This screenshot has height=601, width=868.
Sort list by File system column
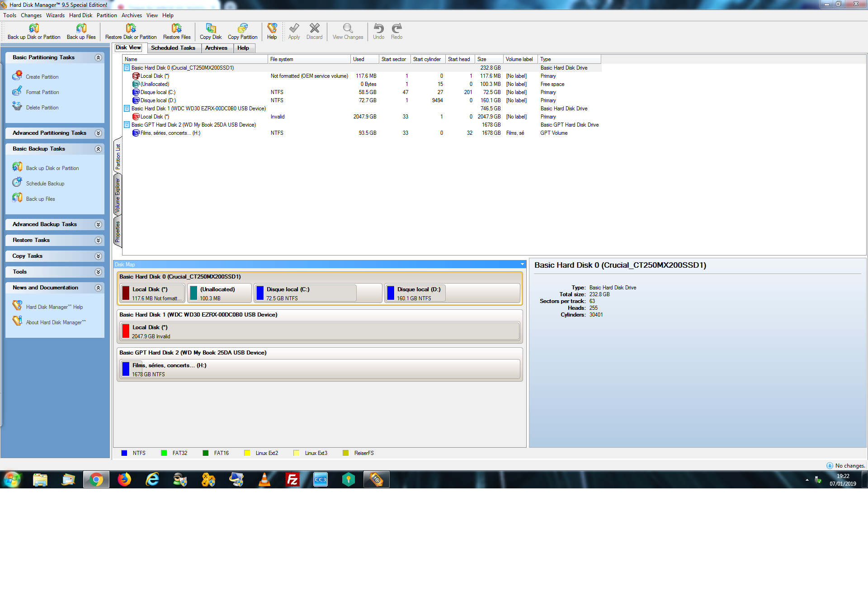click(x=309, y=59)
